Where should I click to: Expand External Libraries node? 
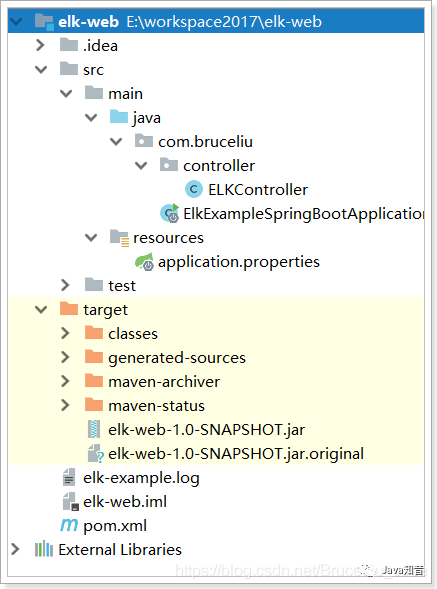pyautogui.click(x=15, y=549)
